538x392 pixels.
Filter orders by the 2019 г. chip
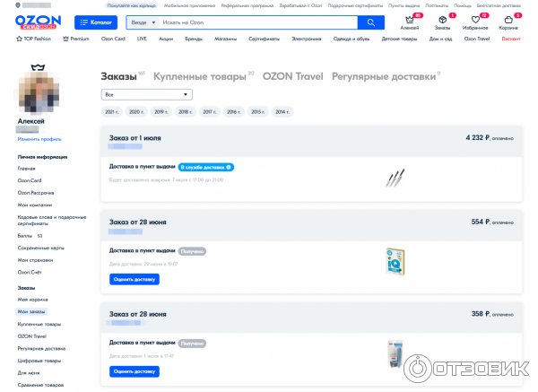click(161, 112)
